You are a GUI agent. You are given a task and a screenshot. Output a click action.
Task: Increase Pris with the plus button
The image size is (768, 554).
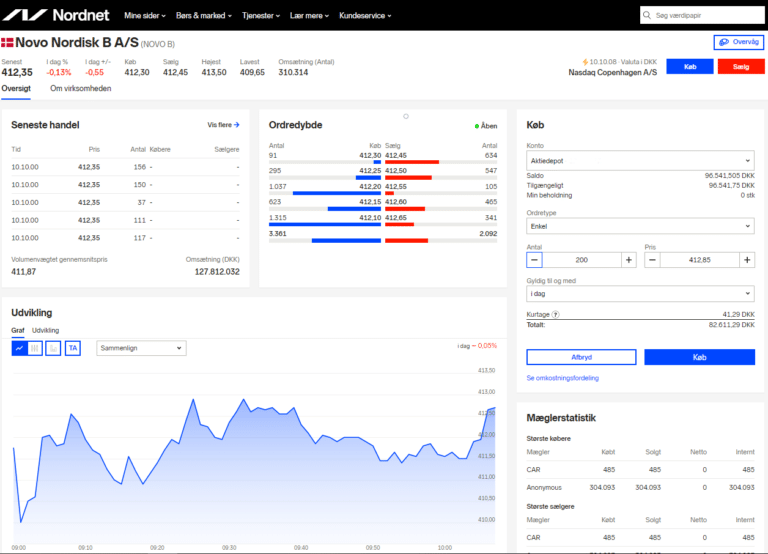tap(746, 260)
